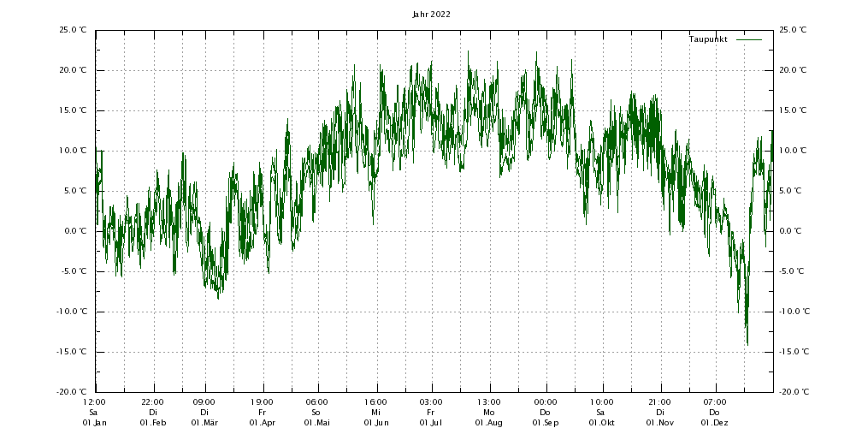Select the Taupunkt legend label
868x434 pixels.
[x=707, y=40]
